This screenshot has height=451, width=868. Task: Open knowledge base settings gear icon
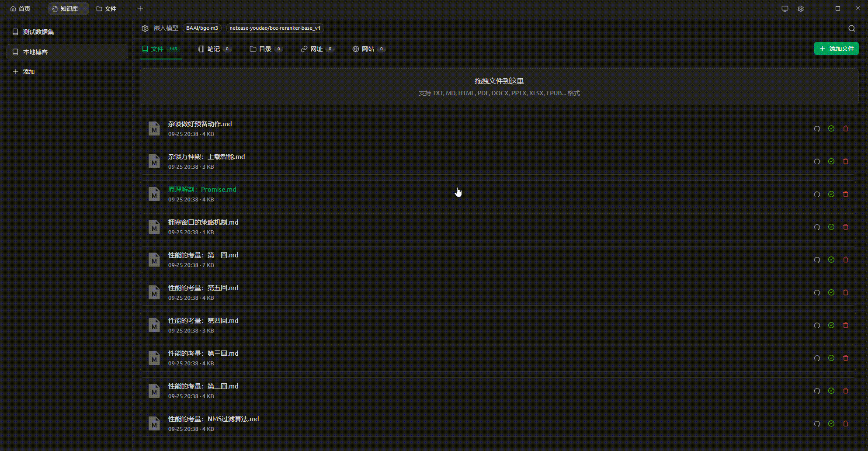click(x=145, y=28)
